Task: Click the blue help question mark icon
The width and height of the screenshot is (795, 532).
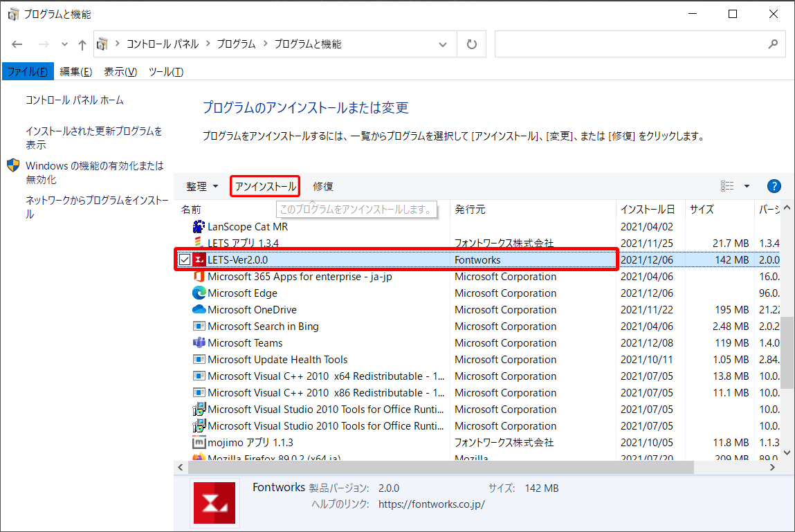Action: click(774, 186)
